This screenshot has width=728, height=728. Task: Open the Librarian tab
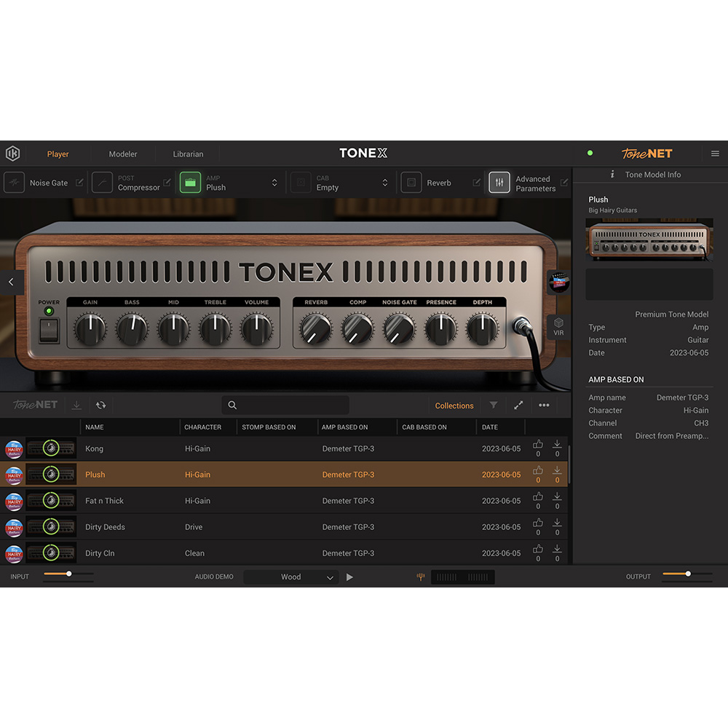pyautogui.click(x=188, y=154)
